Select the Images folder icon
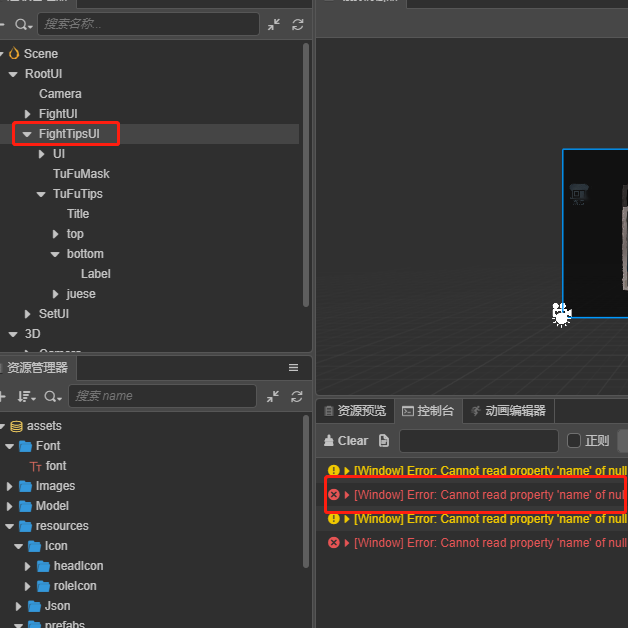Image resolution: width=628 pixels, height=628 pixels. (x=26, y=486)
